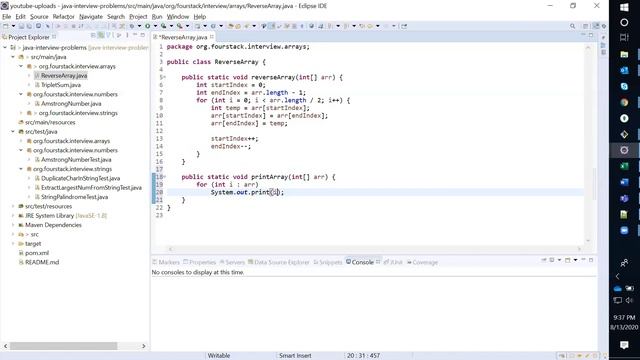The height and width of the screenshot is (360, 640).
Task: Open External Tools dropdown arrow
Action: (187, 26)
